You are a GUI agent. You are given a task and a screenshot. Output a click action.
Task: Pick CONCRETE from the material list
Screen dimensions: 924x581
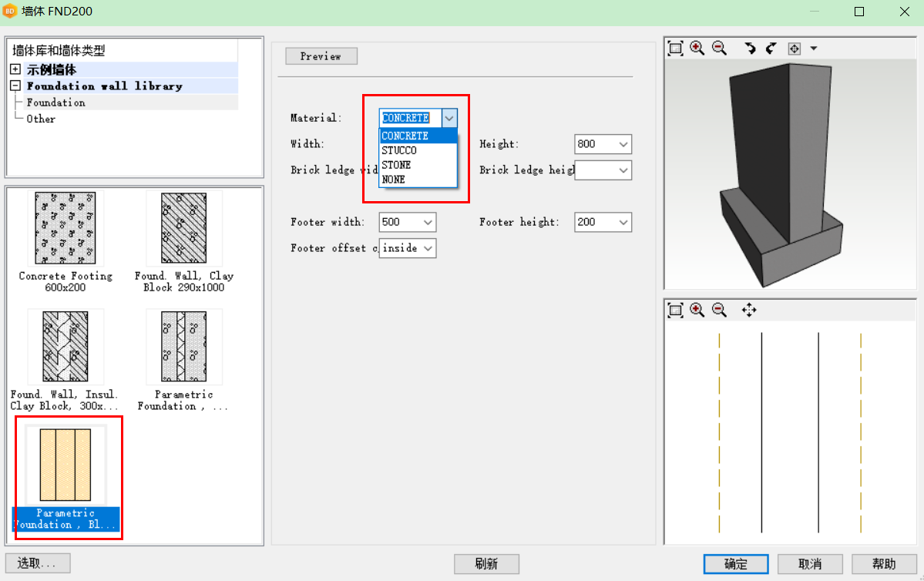(418, 136)
